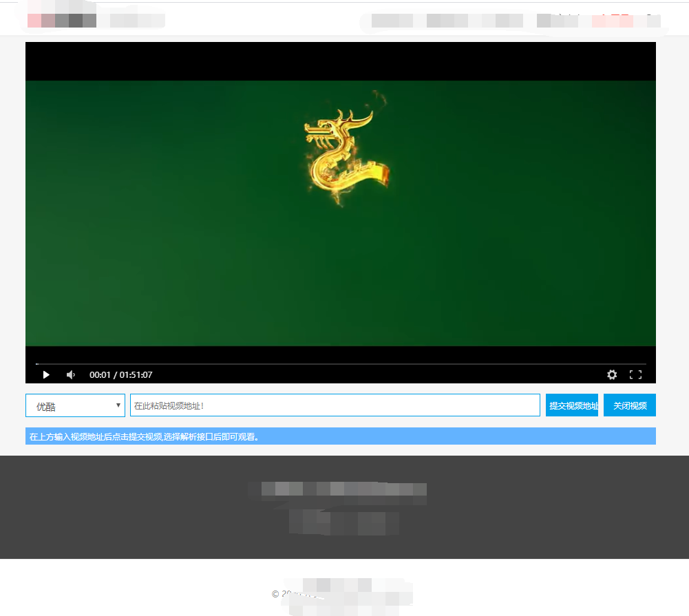689x616 pixels.
Task: Open the 优酷 source dropdown
Action: 75,405
